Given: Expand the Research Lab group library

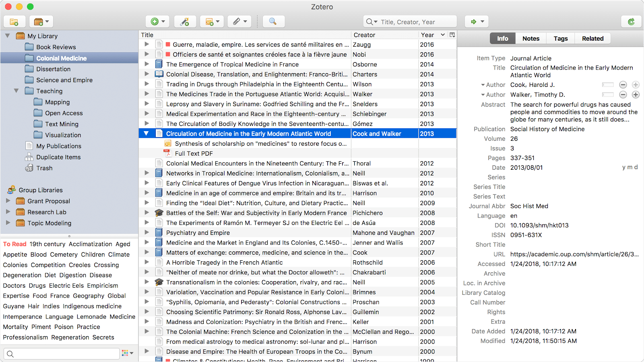Looking at the screenshot, I should 8,212.
